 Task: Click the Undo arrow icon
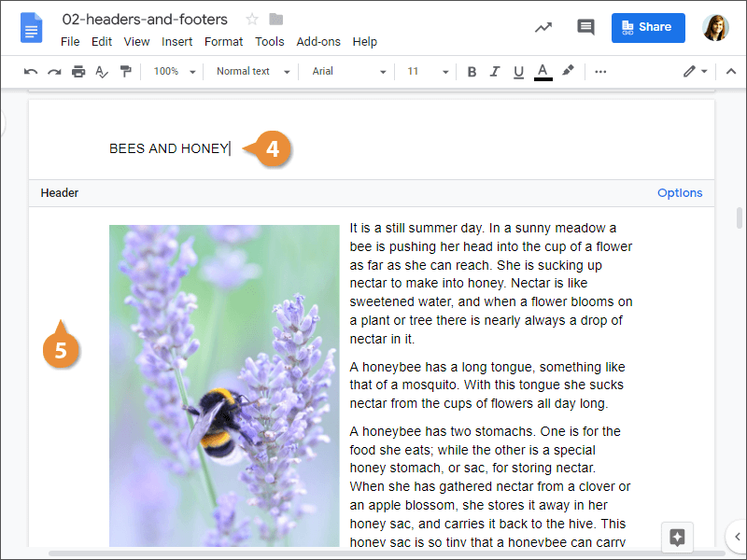(31, 72)
